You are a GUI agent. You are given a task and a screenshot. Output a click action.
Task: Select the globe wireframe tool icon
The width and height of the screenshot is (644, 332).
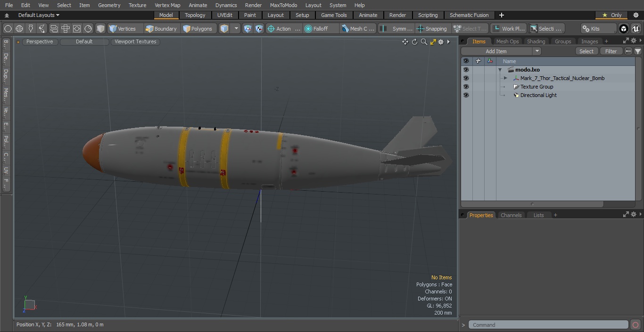click(x=19, y=29)
